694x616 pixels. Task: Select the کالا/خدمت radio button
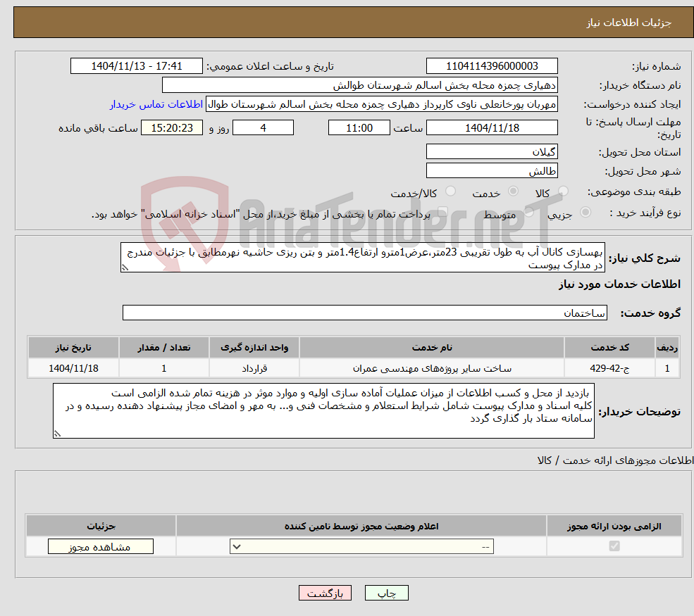coord(450,191)
